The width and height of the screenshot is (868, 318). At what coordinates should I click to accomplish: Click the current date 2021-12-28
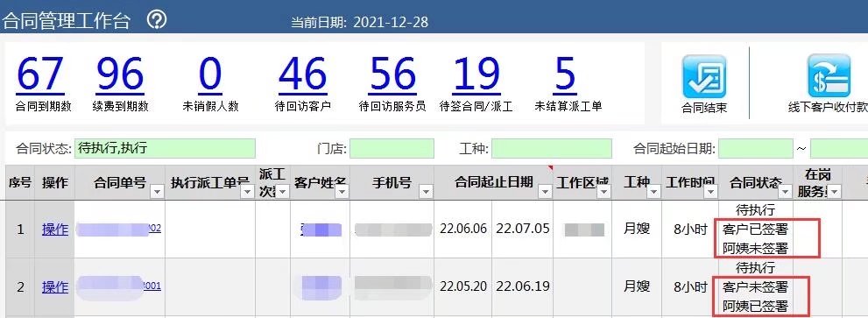point(391,22)
